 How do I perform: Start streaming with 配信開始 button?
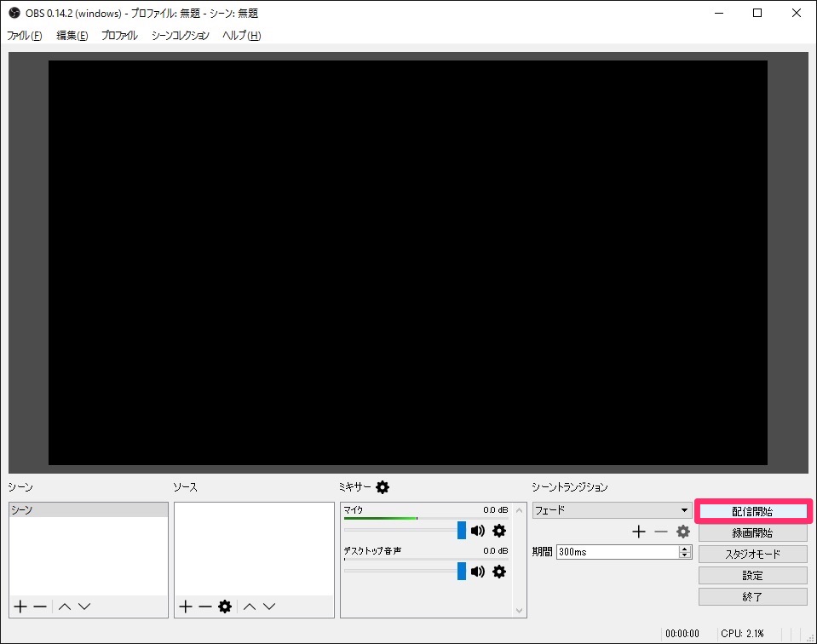(x=752, y=511)
